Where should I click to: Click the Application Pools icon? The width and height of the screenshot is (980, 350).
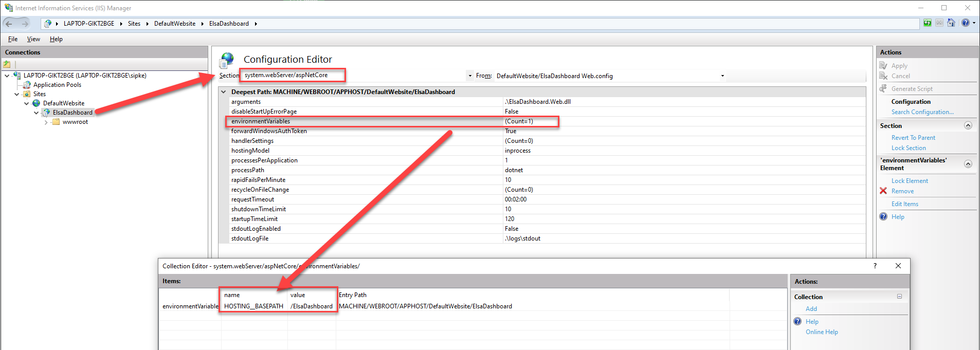click(x=27, y=85)
